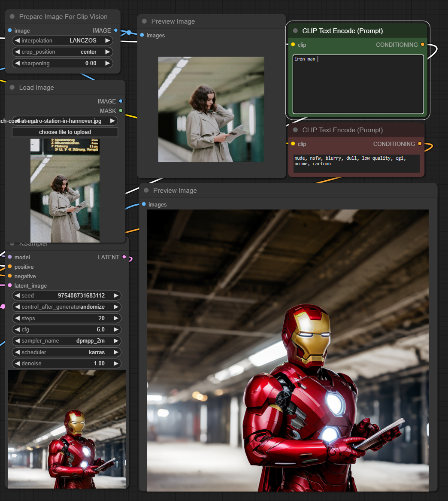Click the KSampler model input port
448x501 pixels.
point(10,257)
